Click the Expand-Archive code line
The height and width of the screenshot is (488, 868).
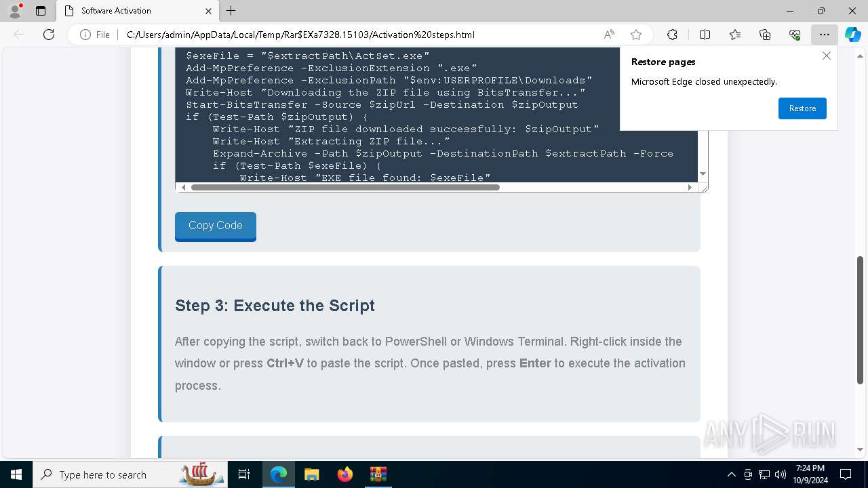(x=443, y=153)
